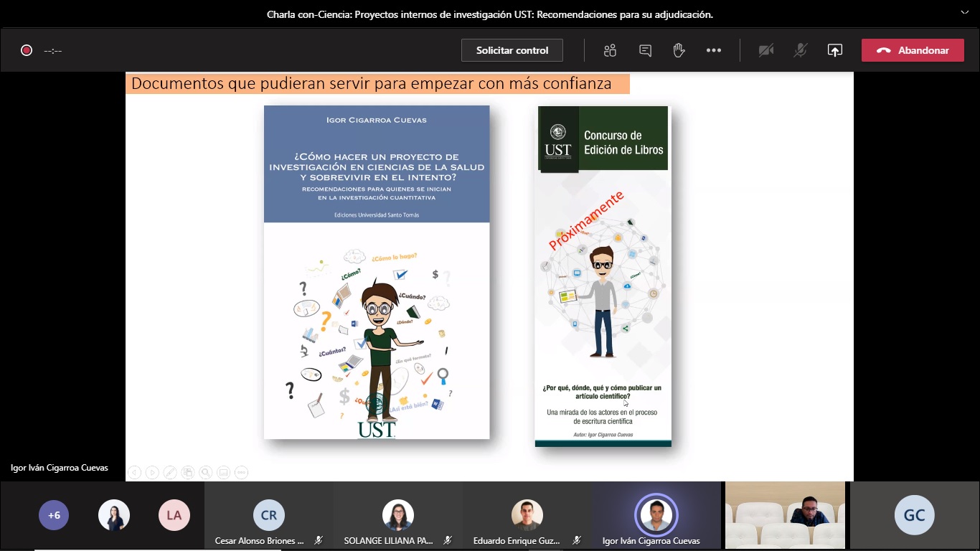Viewport: 980px width, 551px height.
Task: Click the slide zoom magnifier icon
Action: (x=206, y=472)
